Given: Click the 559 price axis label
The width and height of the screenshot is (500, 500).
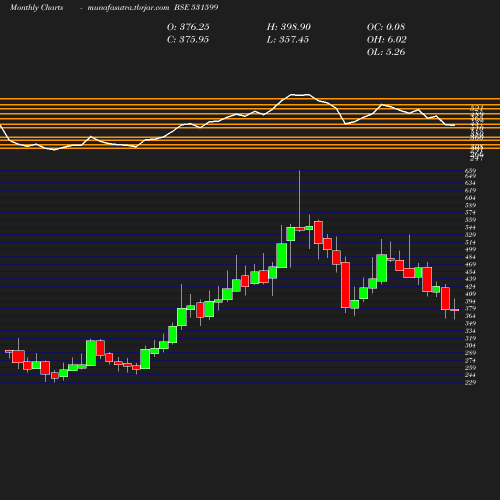Looking at the screenshot, I should click(470, 220).
